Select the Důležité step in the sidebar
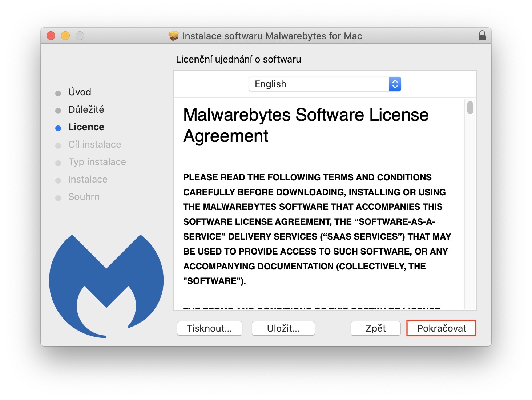Image resolution: width=532 pixels, height=400 pixels. tap(86, 109)
